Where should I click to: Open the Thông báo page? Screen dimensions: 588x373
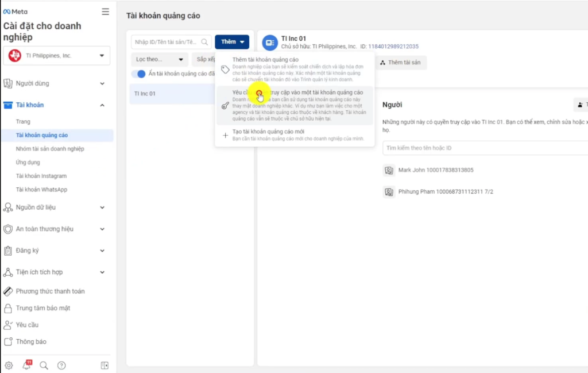[x=31, y=342]
